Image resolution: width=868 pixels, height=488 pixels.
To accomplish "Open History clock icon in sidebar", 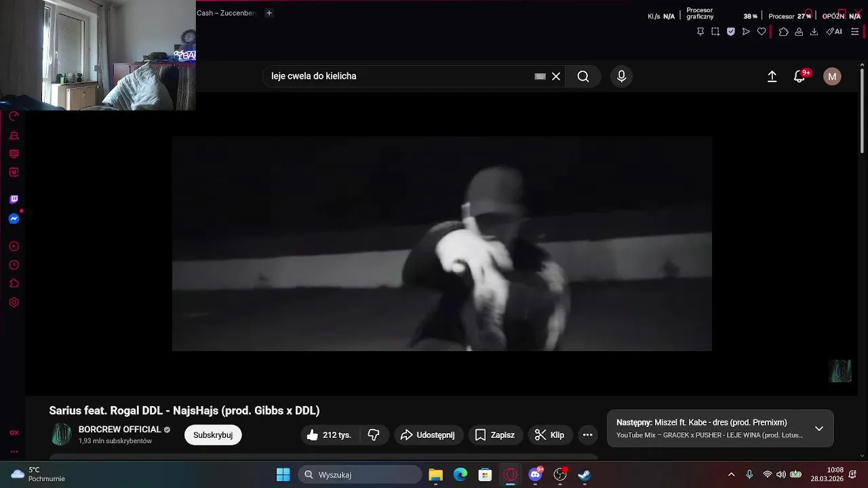I will click(x=14, y=265).
